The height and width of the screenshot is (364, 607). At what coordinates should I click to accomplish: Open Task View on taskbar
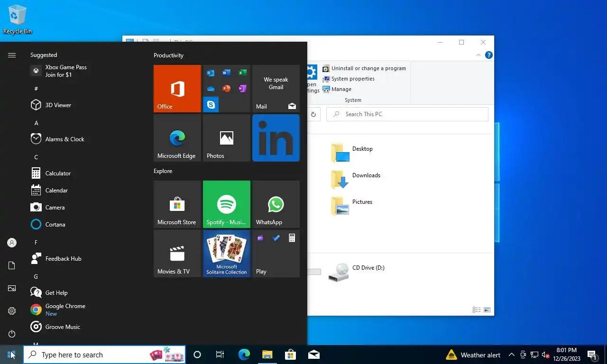tap(220, 355)
